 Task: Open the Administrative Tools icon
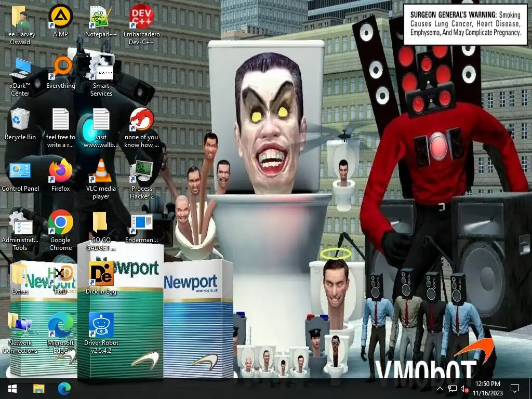click(x=20, y=231)
